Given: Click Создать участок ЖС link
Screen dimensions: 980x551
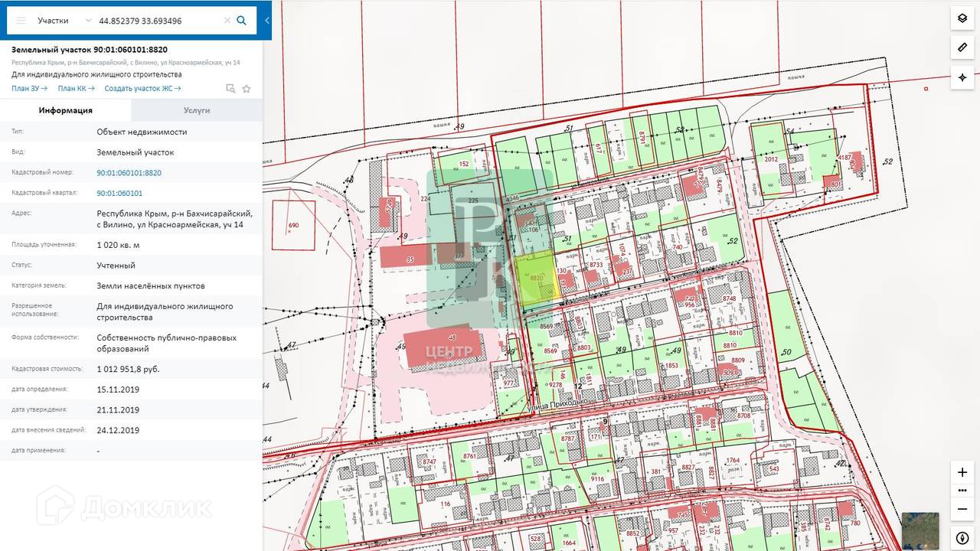Looking at the screenshot, I should tap(142, 89).
